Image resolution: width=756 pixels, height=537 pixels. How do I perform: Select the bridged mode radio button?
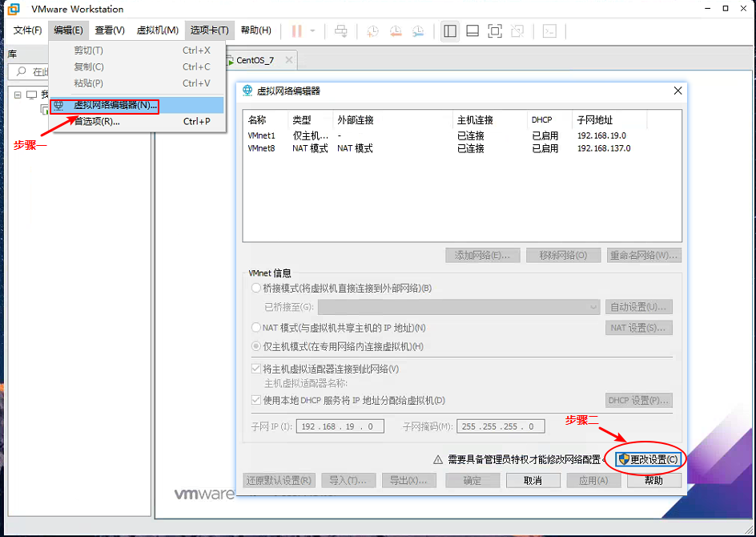click(256, 289)
